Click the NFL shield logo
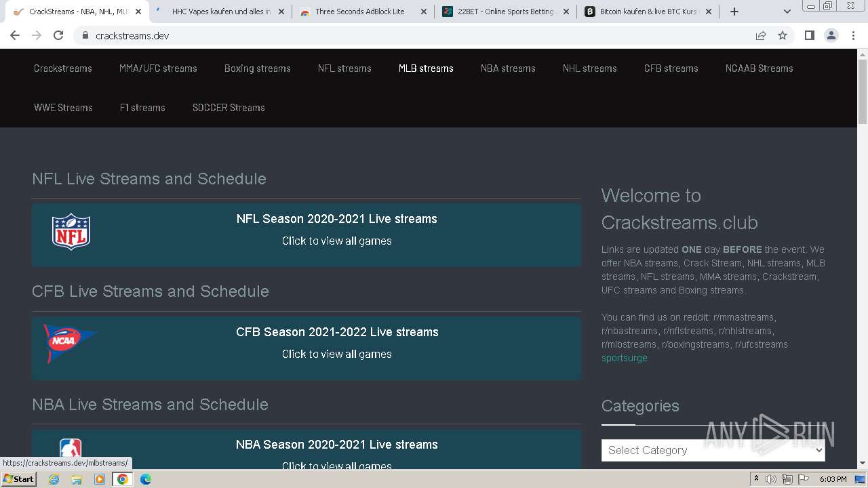Screen dimensions: 868x488 (71, 232)
